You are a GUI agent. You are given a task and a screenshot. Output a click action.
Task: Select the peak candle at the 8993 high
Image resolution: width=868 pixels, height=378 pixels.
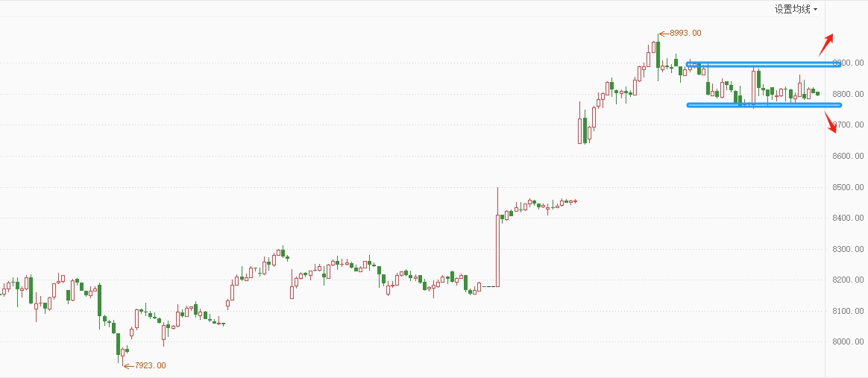[x=658, y=55]
